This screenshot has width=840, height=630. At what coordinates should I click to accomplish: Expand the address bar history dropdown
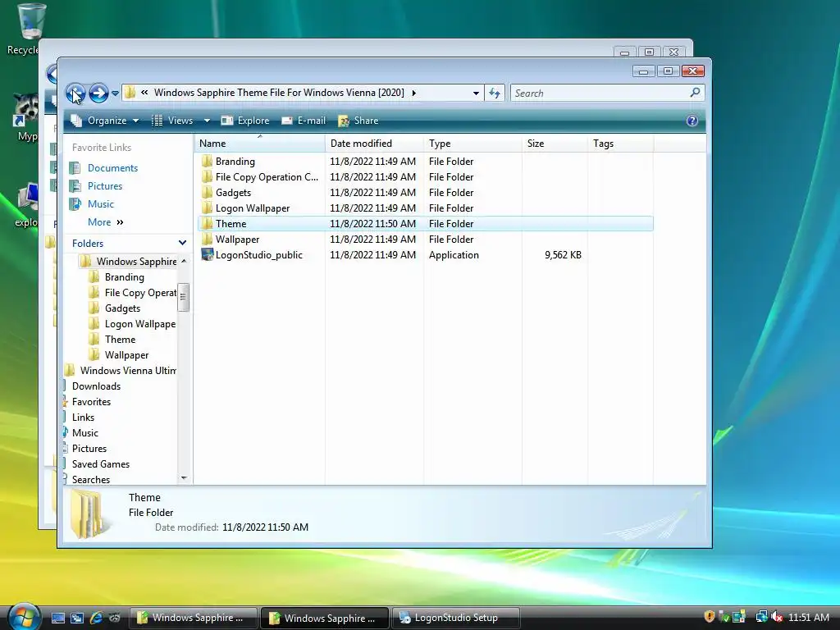tap(476, 94)
